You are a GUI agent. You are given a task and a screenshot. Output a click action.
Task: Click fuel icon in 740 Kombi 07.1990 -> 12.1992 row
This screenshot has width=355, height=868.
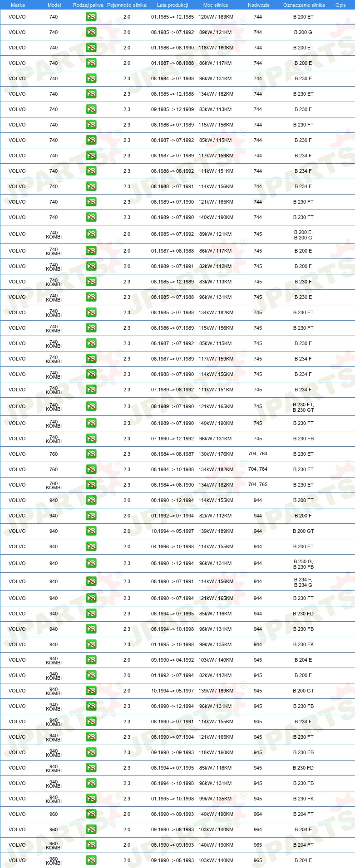91,439
